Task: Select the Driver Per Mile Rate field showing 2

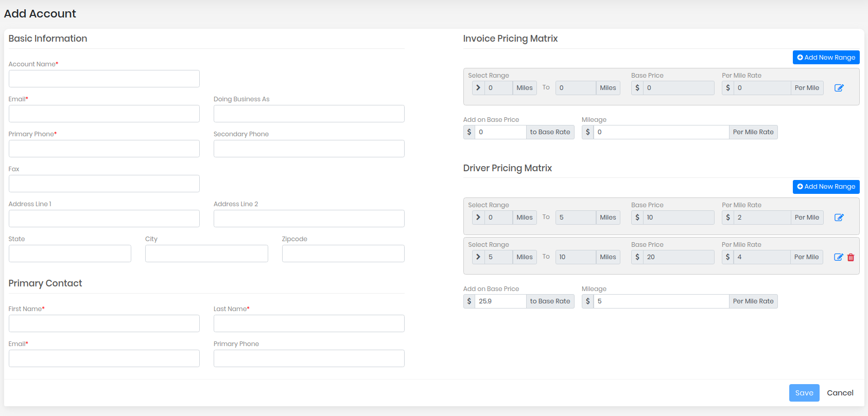Action: [x=762, y=218]
